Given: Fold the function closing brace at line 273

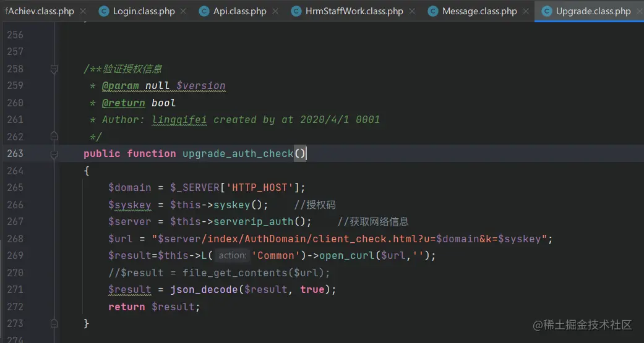Looking at the screenshot, I should point(54,324).
